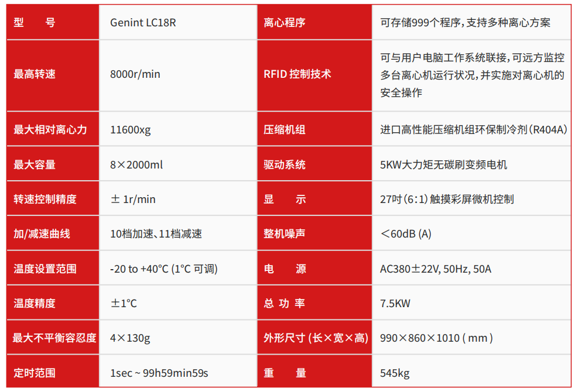Select the '11600xg' value
The image size is (578, 392).
(131, 130)
